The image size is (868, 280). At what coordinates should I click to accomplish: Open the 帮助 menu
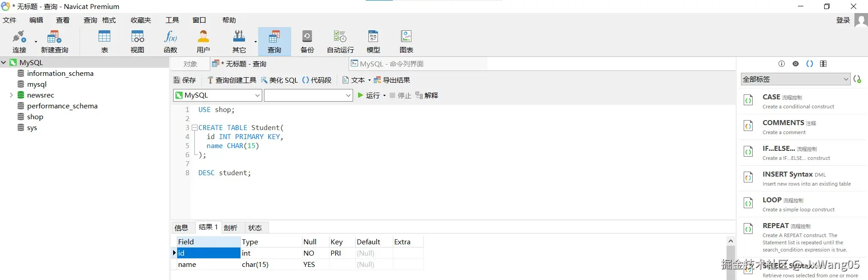click(x=229, y=20)
